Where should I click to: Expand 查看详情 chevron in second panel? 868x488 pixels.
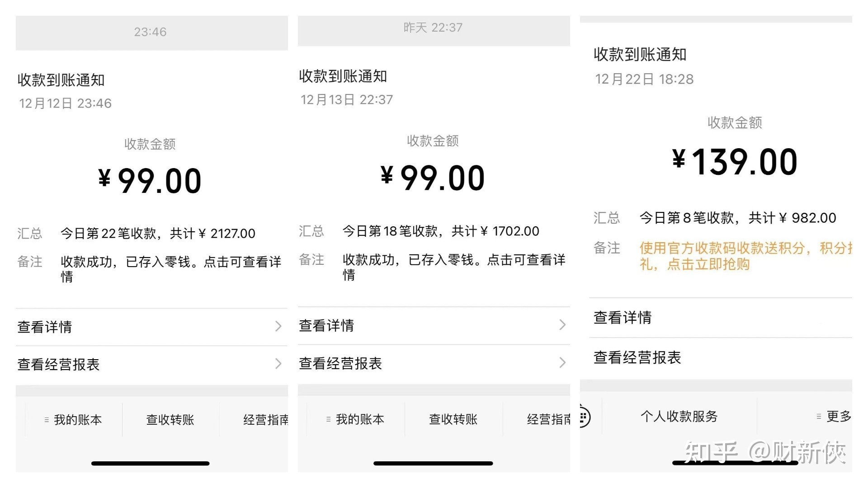pyautogui.click(x=562, y=324)
